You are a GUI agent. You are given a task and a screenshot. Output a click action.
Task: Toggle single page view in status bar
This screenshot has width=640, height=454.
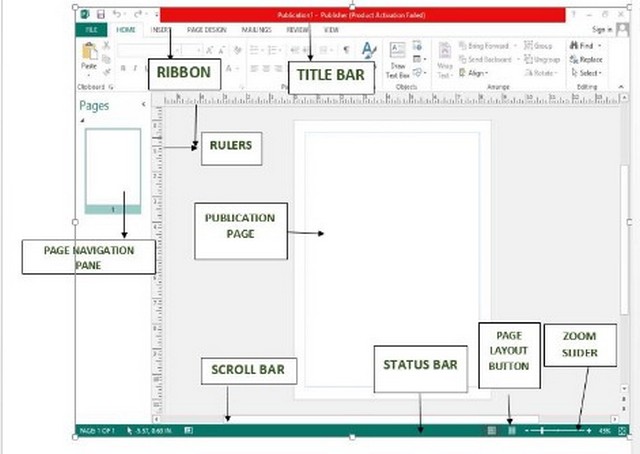coord(491,430)
